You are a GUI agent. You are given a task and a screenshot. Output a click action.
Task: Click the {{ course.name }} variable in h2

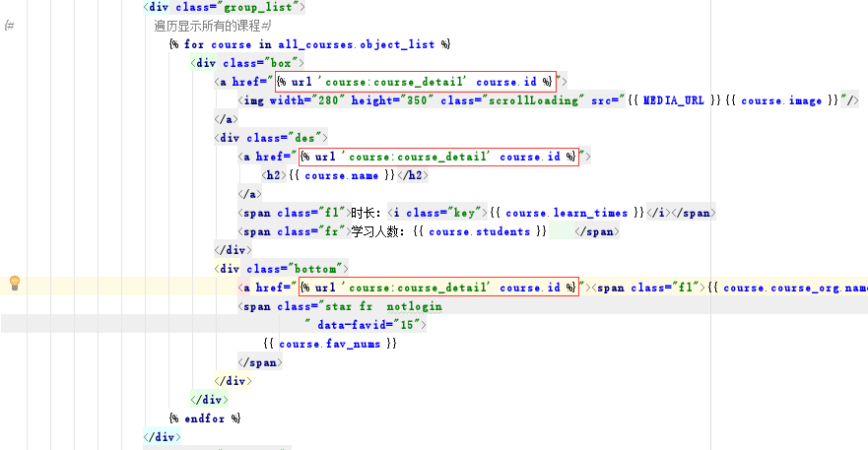click(x=342, y=175)
